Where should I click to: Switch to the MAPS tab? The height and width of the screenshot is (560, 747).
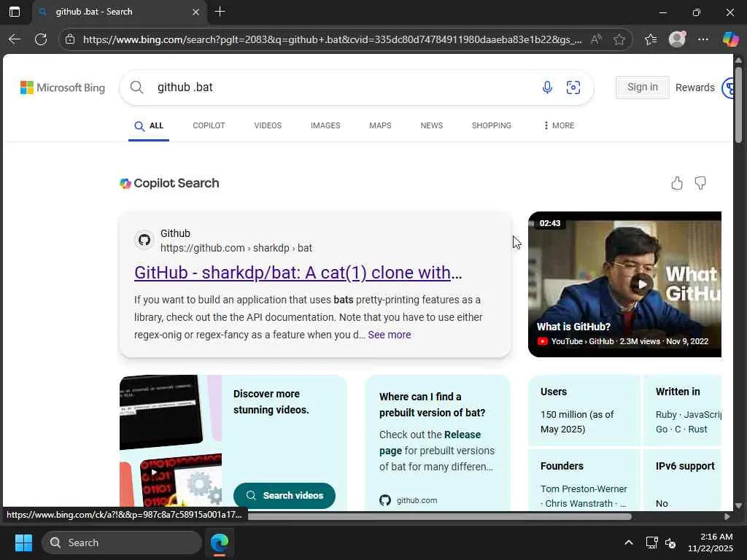[x=380, y=125]
